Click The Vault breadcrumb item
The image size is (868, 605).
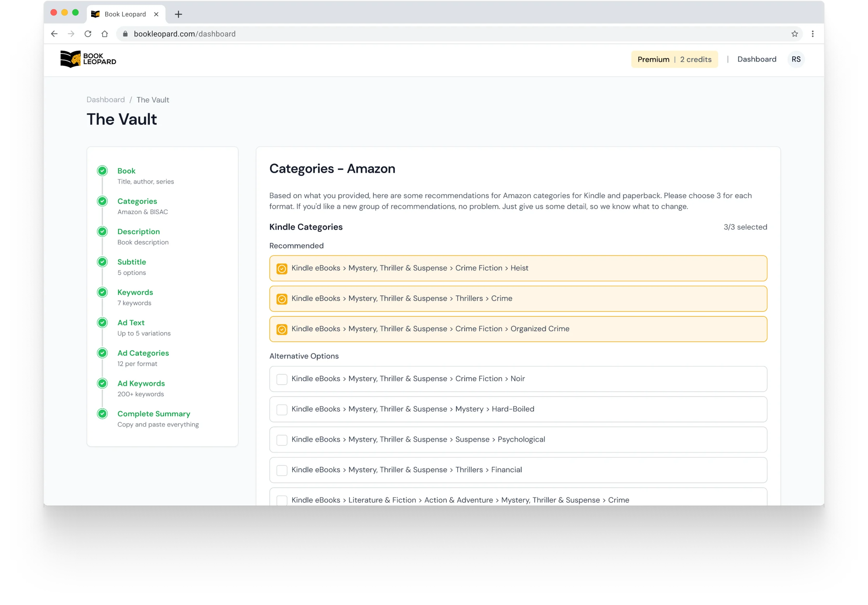[153, 100]
